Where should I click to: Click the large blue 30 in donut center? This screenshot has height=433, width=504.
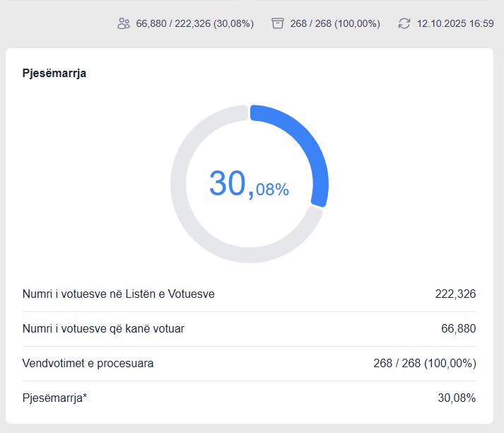[x=228, y=184]
